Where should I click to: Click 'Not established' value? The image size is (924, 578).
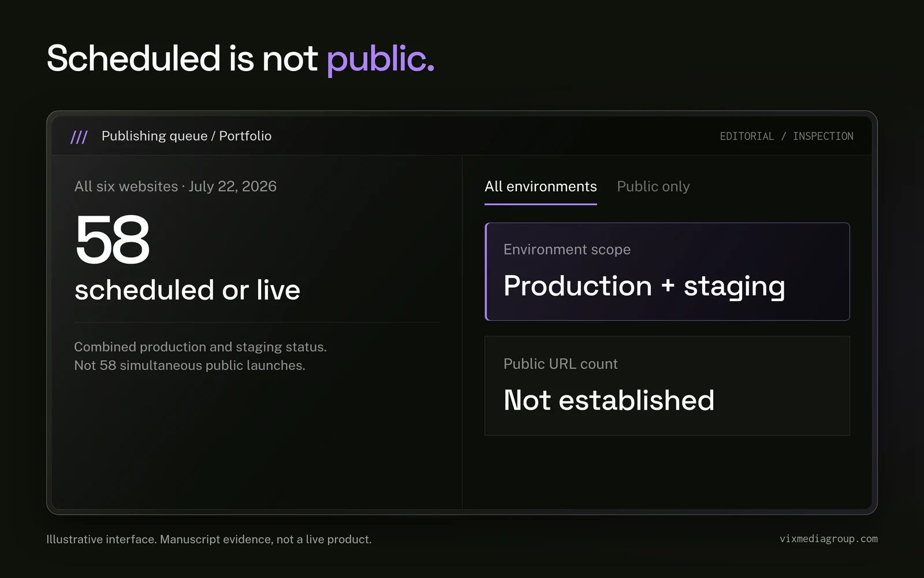coord(609,400)
